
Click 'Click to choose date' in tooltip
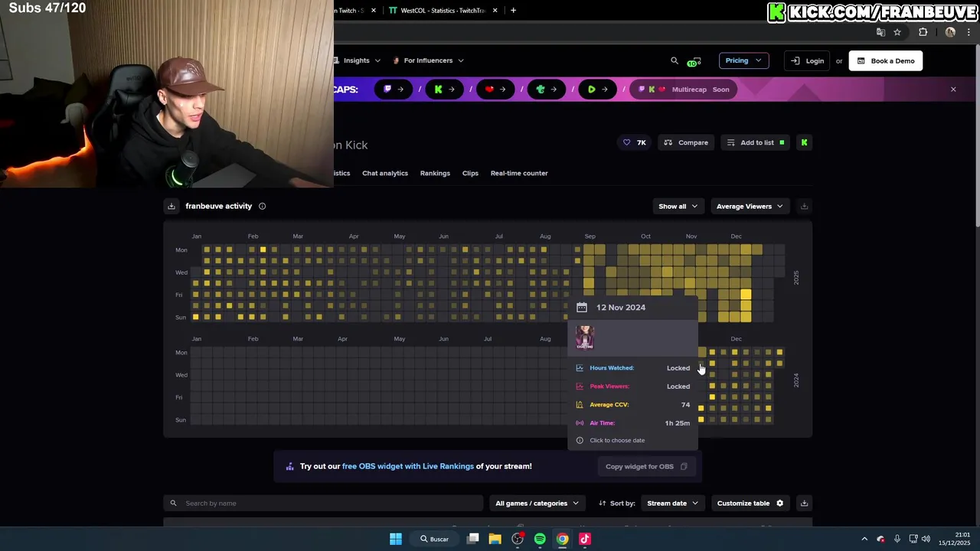click(x=617, y=440)
